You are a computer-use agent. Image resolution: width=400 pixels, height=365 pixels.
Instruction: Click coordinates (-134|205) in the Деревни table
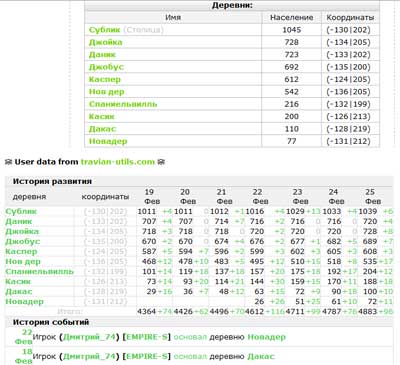[x=348, y=42]
